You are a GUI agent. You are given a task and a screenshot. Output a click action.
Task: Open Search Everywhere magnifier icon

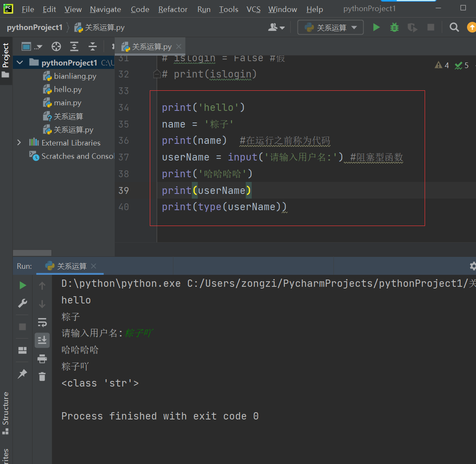pos(454,27)
